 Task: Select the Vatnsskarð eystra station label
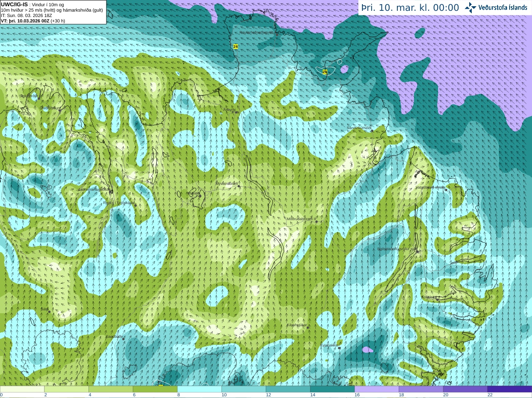point(431,187)
